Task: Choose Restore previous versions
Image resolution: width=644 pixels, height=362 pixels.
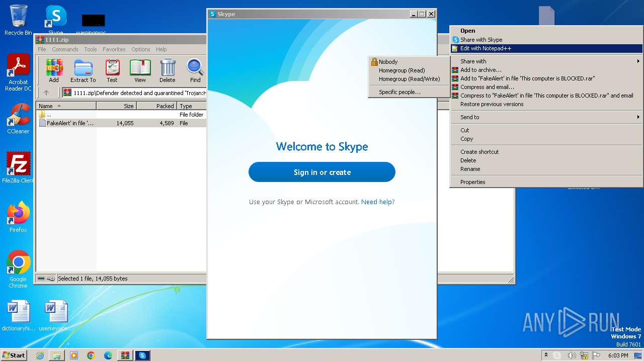Action: coord(546,104)
